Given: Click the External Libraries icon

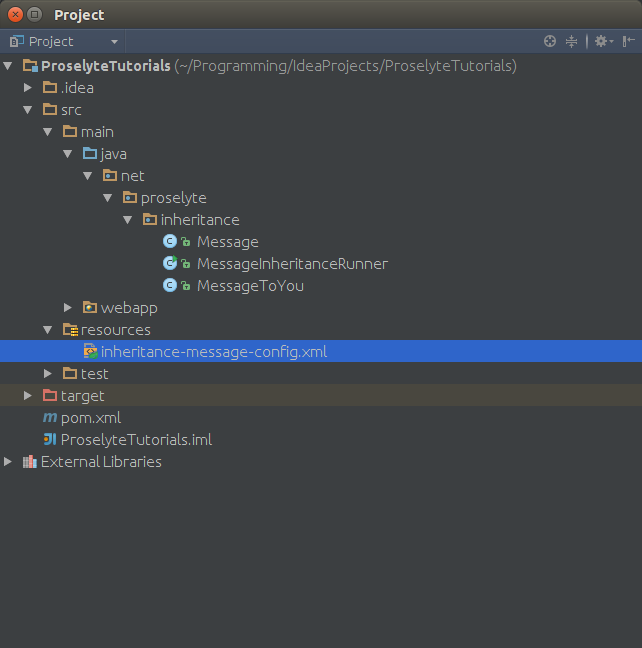Looking at the screenshot, I should [x=29, y=462].
